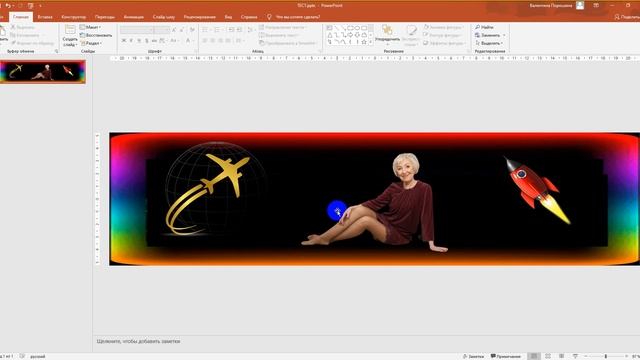
Task: Click the font size combo box
Action: coord(162,30)
